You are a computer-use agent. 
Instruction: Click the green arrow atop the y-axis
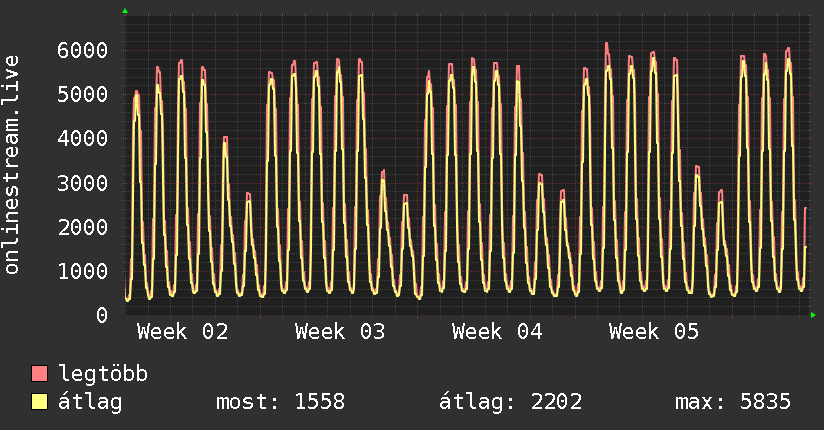pyautogui.click(x=125, y=11)
